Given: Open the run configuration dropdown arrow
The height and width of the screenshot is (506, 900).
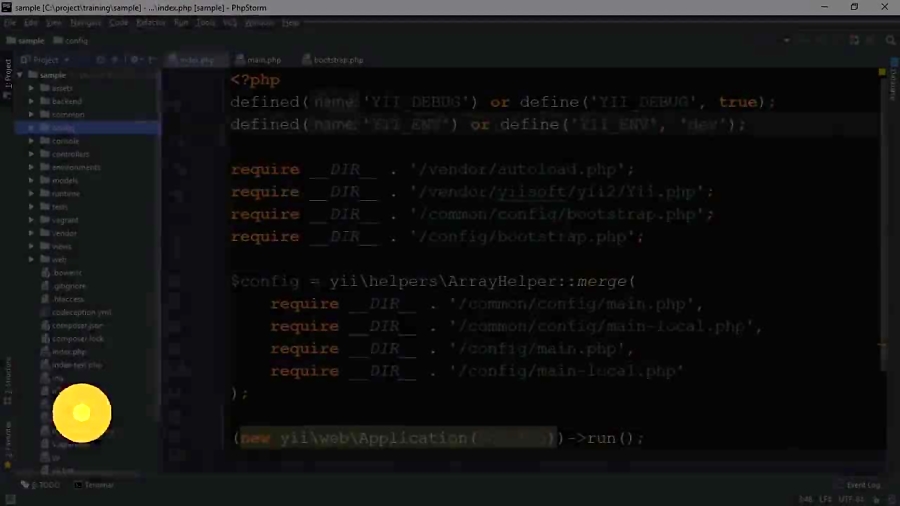Looking at the screenshot, I should [x=786, y=40].
